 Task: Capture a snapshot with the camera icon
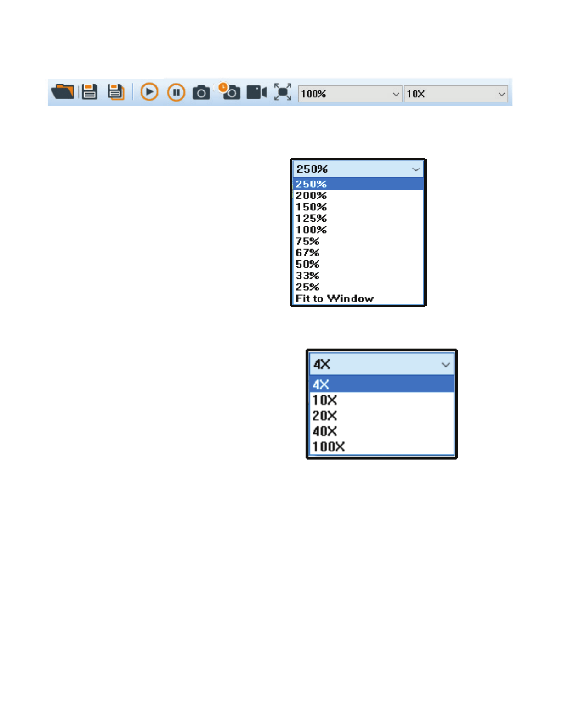pos(201,92)
